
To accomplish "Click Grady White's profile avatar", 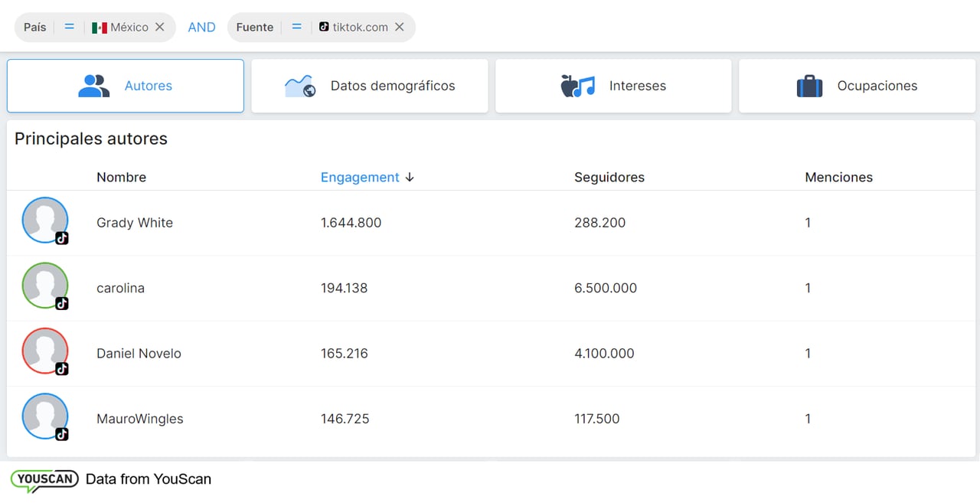I will click(45, 220).
